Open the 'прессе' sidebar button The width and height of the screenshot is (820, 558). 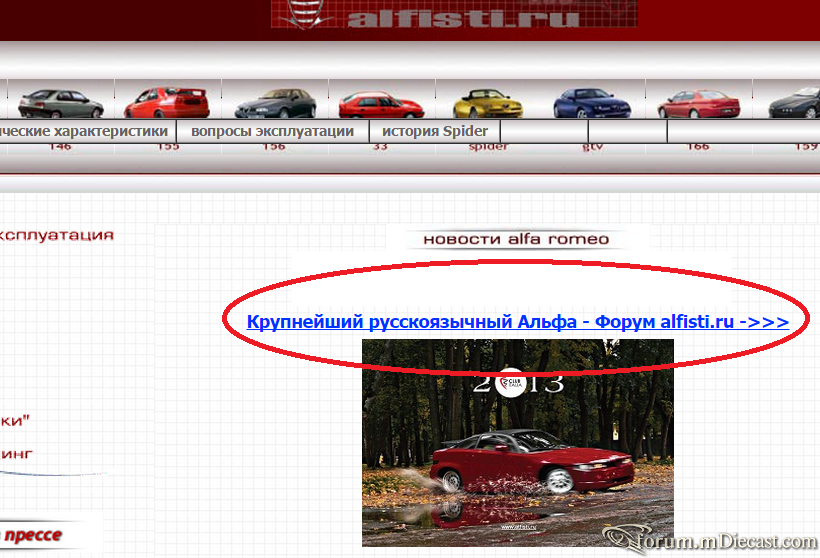tap(31, 535)
